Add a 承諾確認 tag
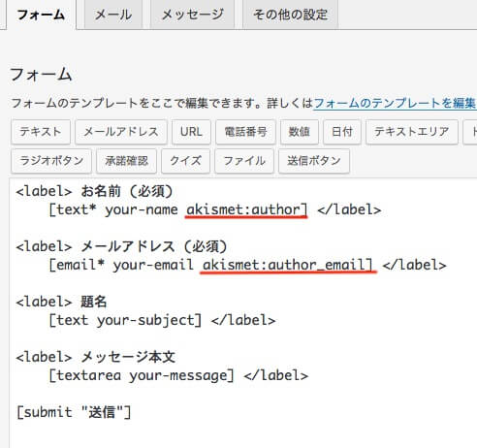 click(x=126, y=161)
